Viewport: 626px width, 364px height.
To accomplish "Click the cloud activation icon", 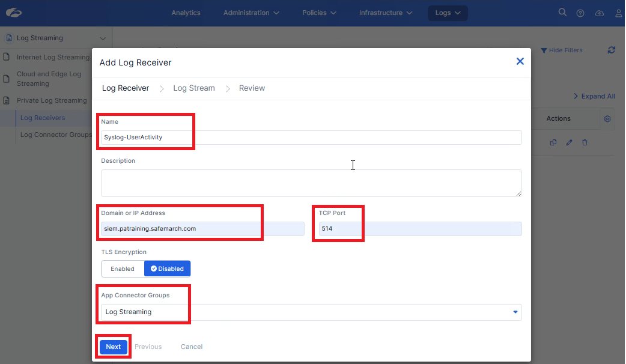I will (x=599, y=13).
